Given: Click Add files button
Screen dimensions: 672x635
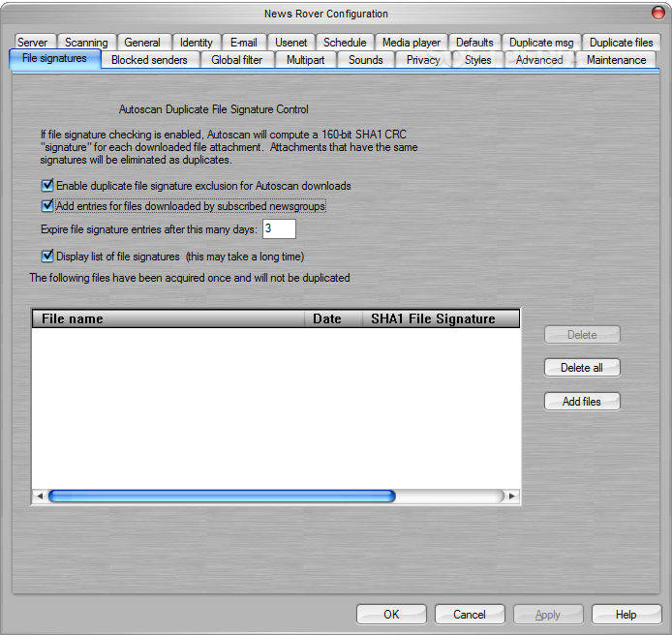Looking at the screenshot, I should coord(582,402).
